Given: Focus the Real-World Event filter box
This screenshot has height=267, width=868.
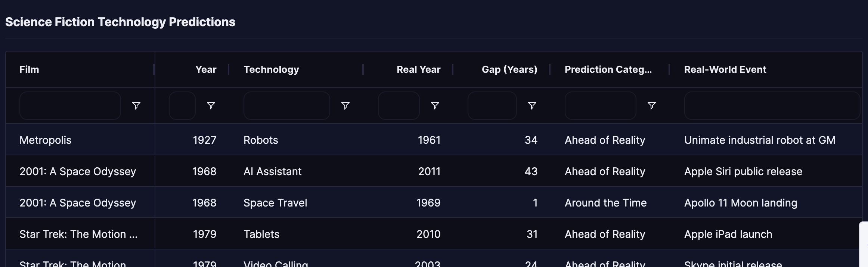Looking at the screenshot, I should (772, 106).
